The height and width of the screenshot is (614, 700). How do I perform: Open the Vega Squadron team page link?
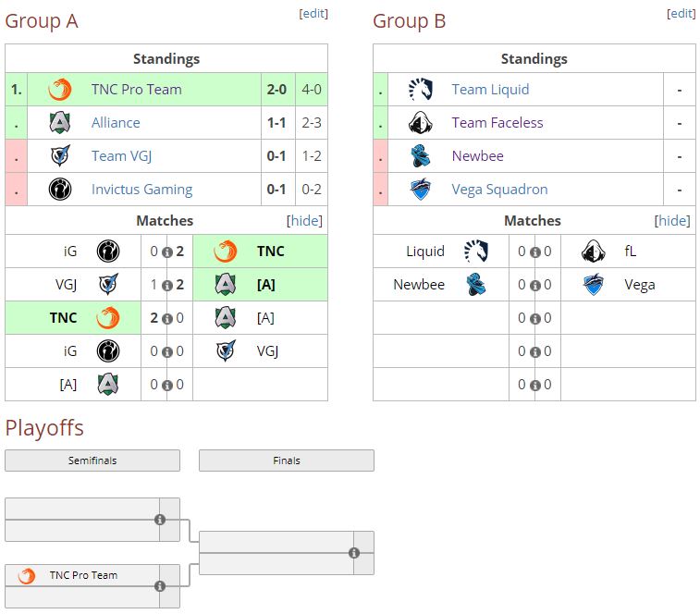[x=499, y=190]
